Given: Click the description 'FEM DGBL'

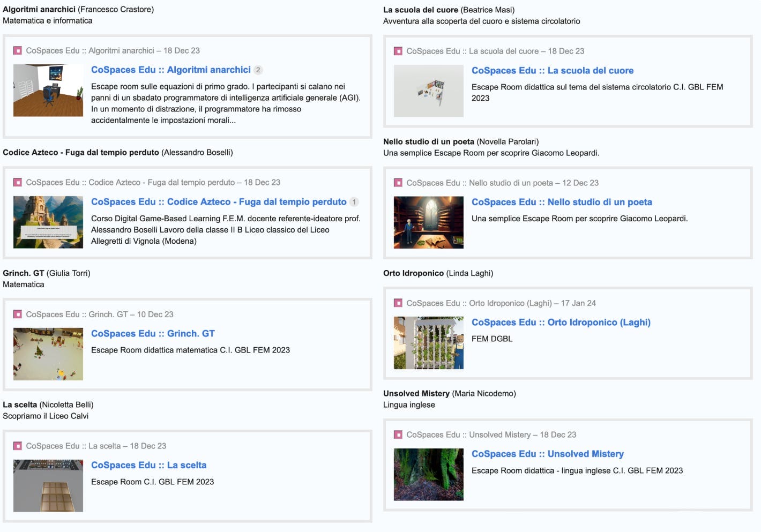Looking at the screenshot, I should [x=492, y=339].
